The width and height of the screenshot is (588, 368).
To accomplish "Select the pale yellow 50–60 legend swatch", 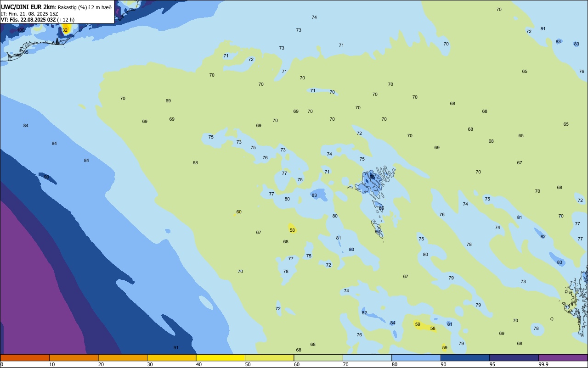I will (x=269, y=357).
